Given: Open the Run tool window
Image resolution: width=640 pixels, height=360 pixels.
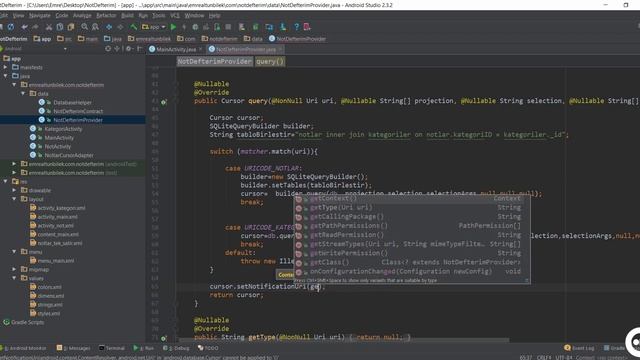Looking at the screenshot, I should 144,348.
